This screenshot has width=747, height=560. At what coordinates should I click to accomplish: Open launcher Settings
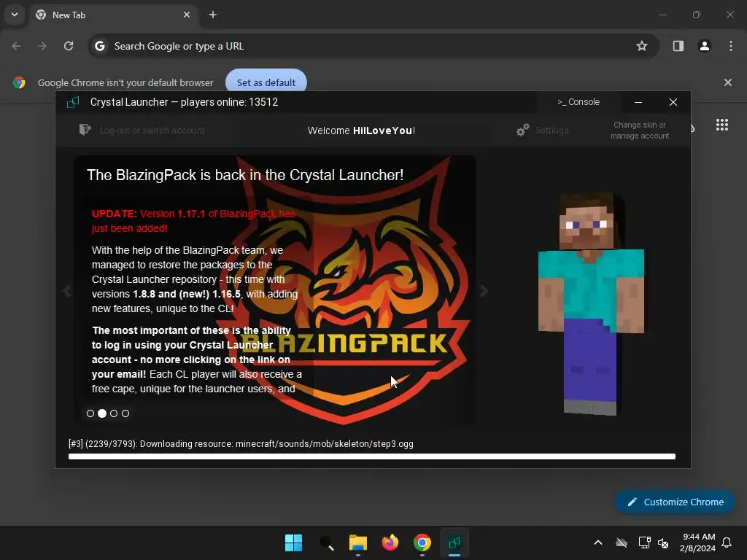551,130
